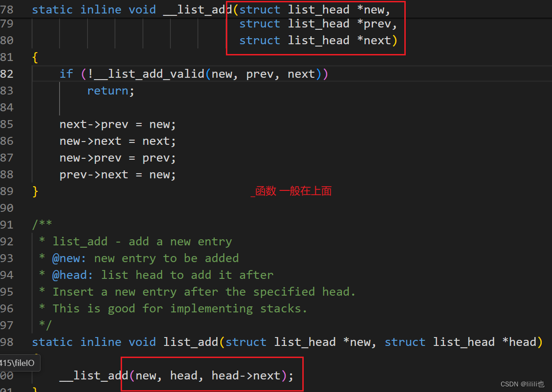
Task: Click the red Chinese annotation text
Action: [x=291, y=190]
